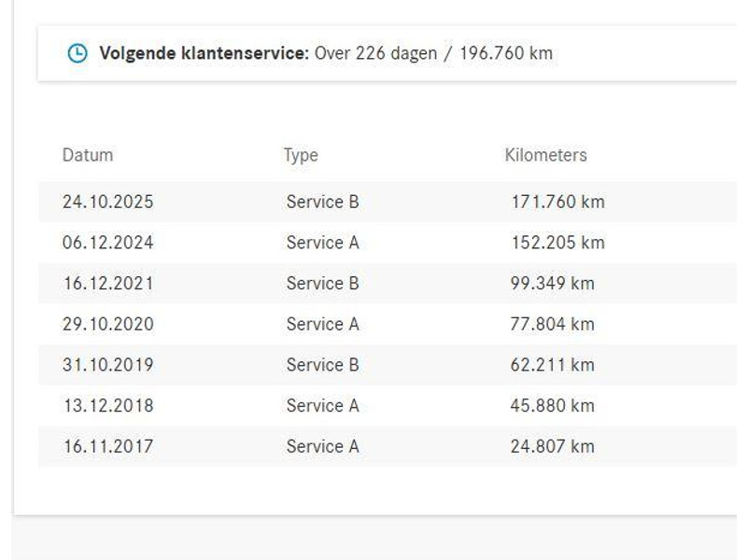This screenshot has width=747, height=560.
Task: Select the 16.11.2017 first service date
Action: tap(108, 446)
